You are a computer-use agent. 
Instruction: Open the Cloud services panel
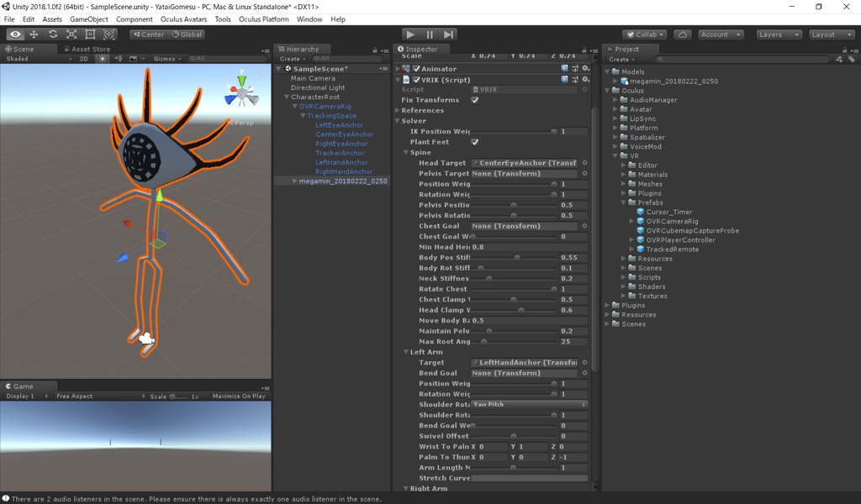click(x=683, y=34)
